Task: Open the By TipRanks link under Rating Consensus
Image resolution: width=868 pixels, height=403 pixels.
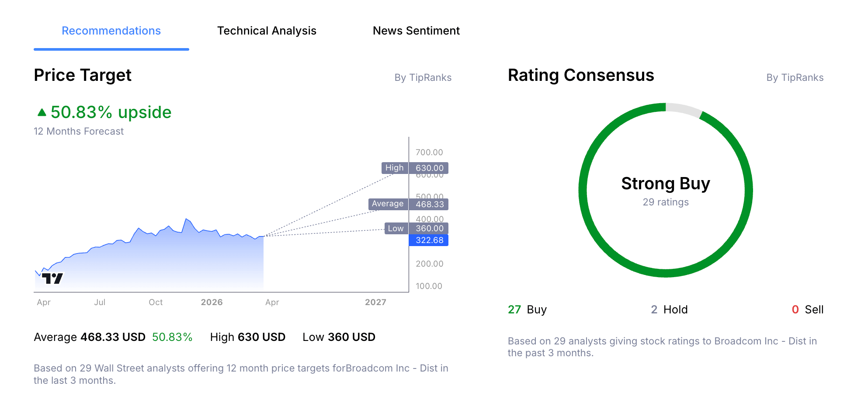Action: (x=795, y=77)
